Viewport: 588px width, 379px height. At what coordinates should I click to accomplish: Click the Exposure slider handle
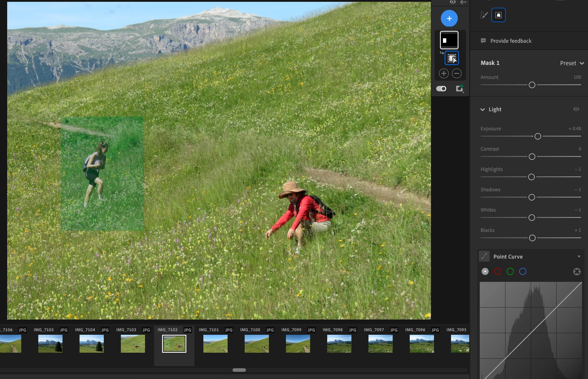tap(537, 136)
